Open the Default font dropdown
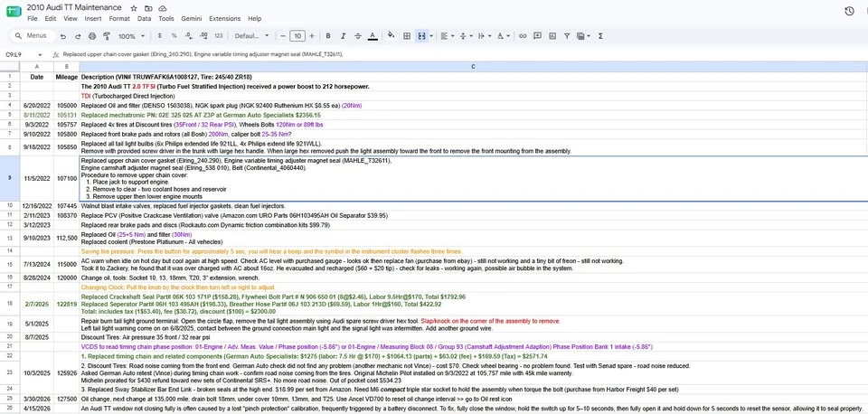The image size is (868, 414). pyautogui.click(x=252, y=36)
